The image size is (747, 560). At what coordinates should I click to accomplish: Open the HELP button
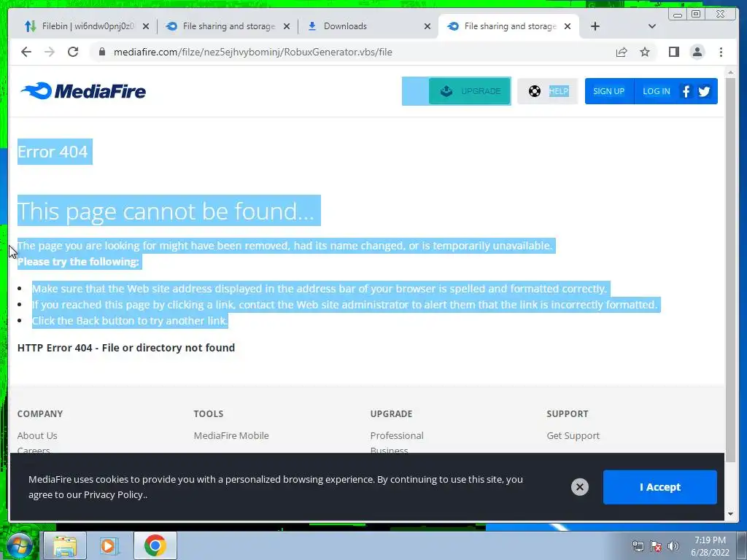547,91
